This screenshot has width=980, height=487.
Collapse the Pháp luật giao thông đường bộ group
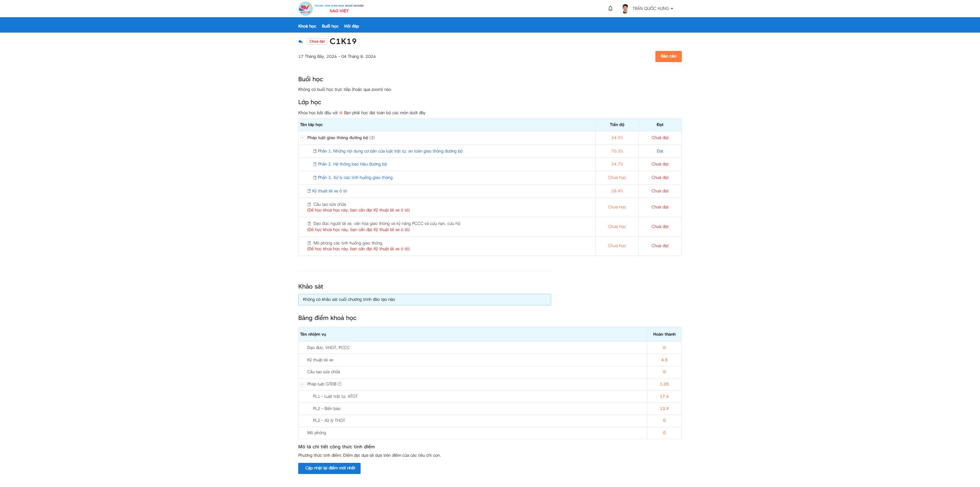[x=302, y=138]
